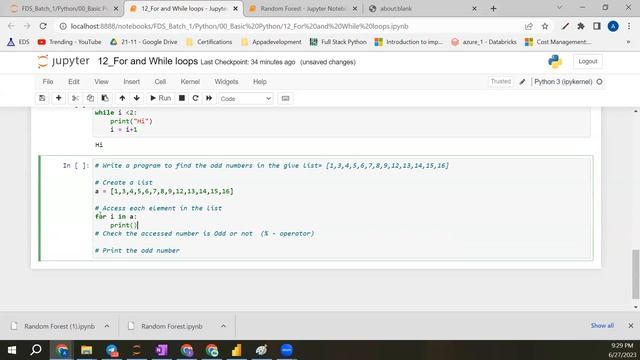Open the Appadevelopment bookmark folder

tap(271, 42)
